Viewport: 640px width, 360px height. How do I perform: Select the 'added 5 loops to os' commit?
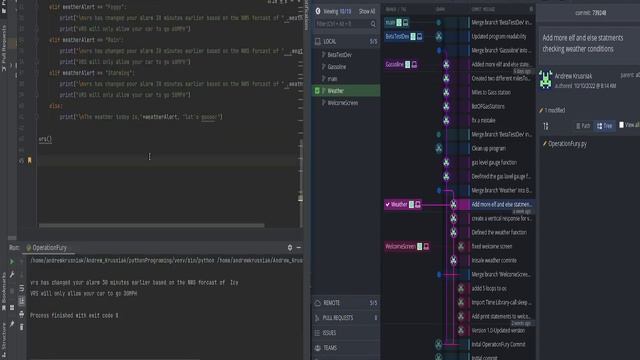(489, 288)
